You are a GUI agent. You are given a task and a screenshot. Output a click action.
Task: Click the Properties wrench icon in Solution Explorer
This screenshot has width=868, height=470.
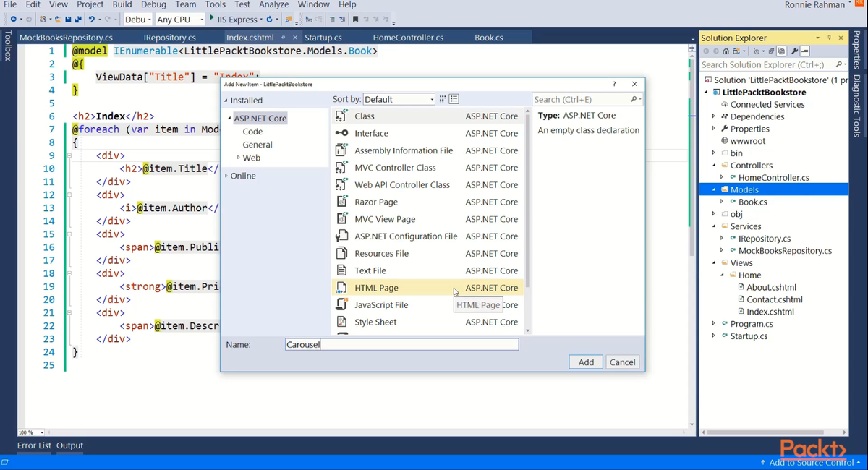[x=794, y=51]
